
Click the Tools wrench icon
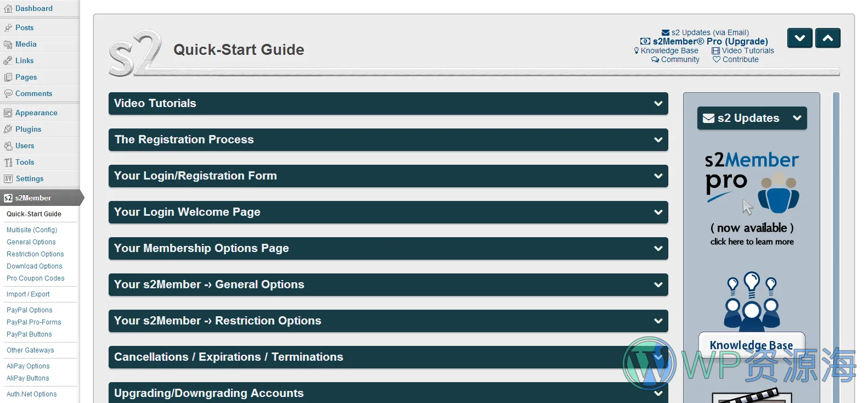(8, 163)
